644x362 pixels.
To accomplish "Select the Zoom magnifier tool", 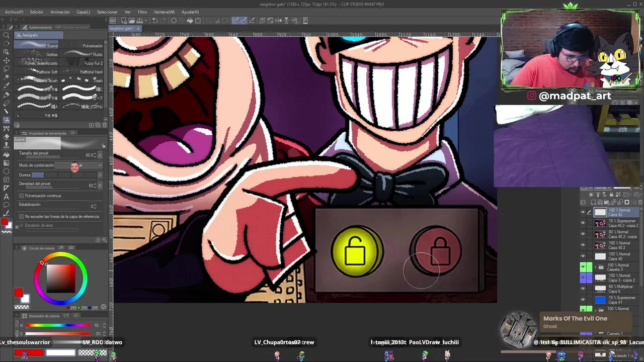I will (7, 35).
